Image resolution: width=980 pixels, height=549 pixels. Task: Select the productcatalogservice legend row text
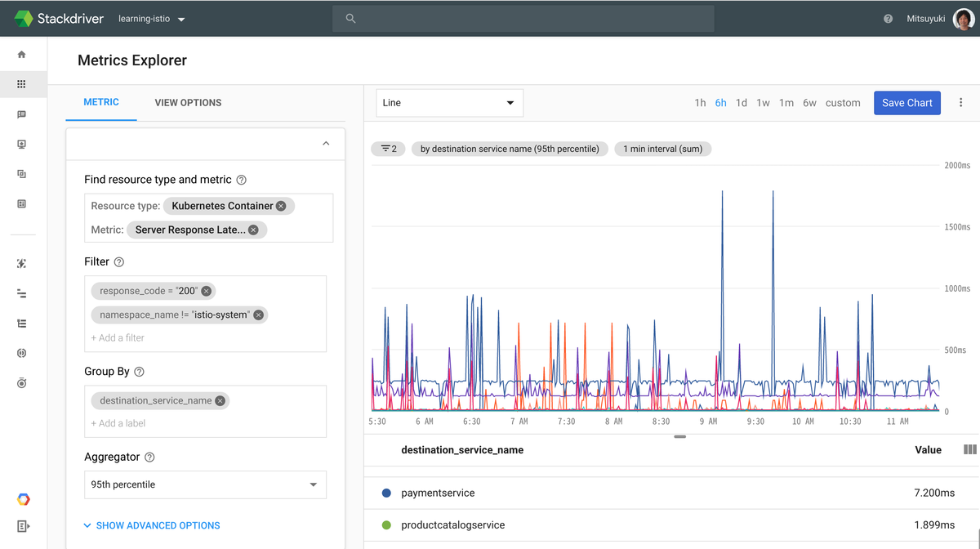[453, 525]
